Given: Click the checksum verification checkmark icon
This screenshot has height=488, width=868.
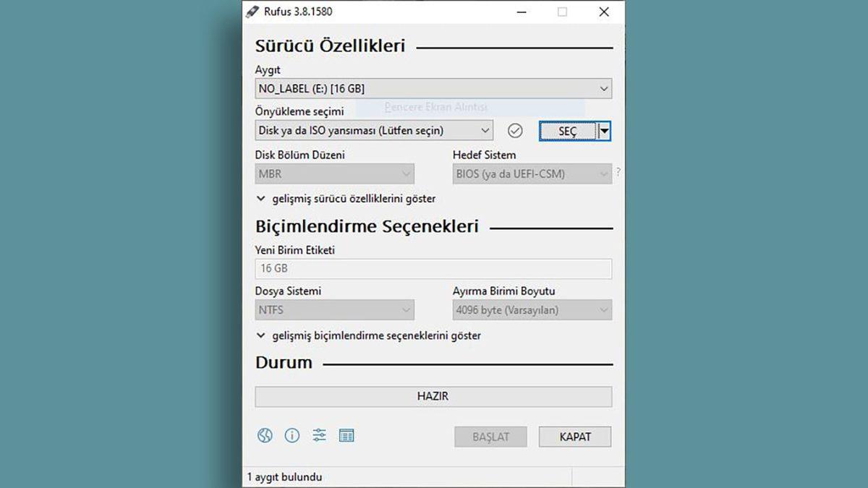Looking at the screenshot, I should tap(515, 131).
